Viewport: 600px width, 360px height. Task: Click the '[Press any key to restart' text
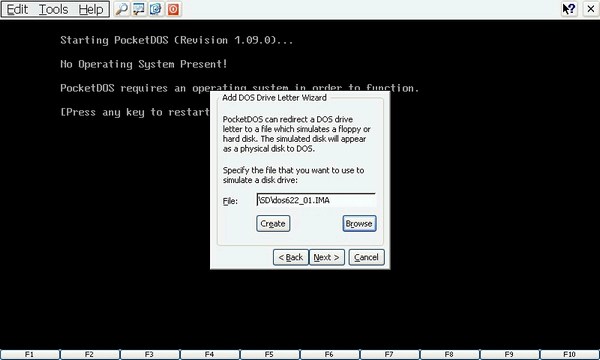(x=135, y=112)
